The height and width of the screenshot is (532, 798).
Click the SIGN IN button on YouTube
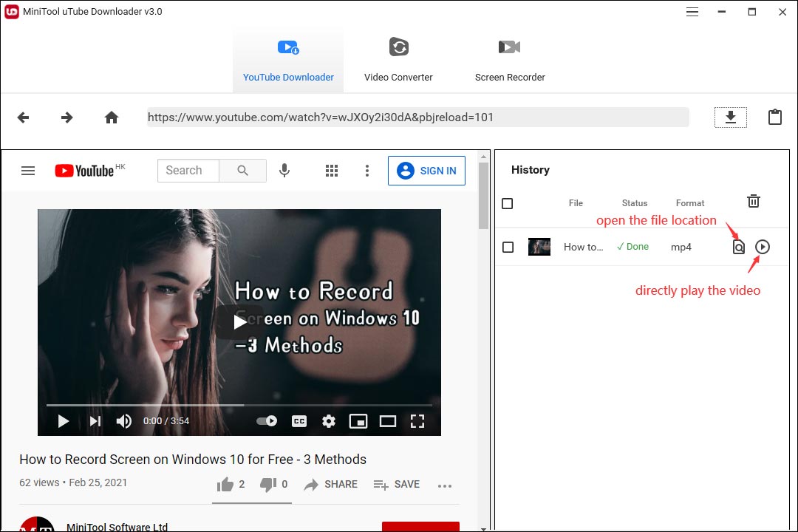426,170
